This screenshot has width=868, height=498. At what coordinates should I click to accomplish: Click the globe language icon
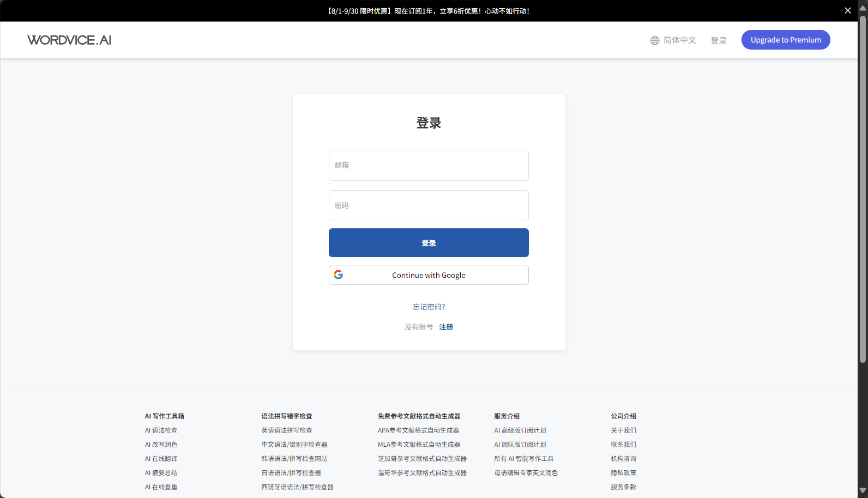coord(655,40)
